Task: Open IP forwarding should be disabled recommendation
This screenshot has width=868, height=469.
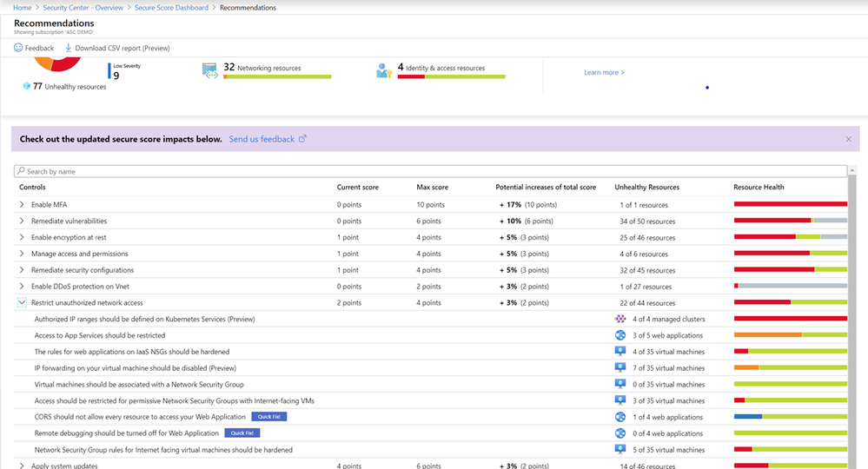Action: pyautogui.click(x=135, y=367)
